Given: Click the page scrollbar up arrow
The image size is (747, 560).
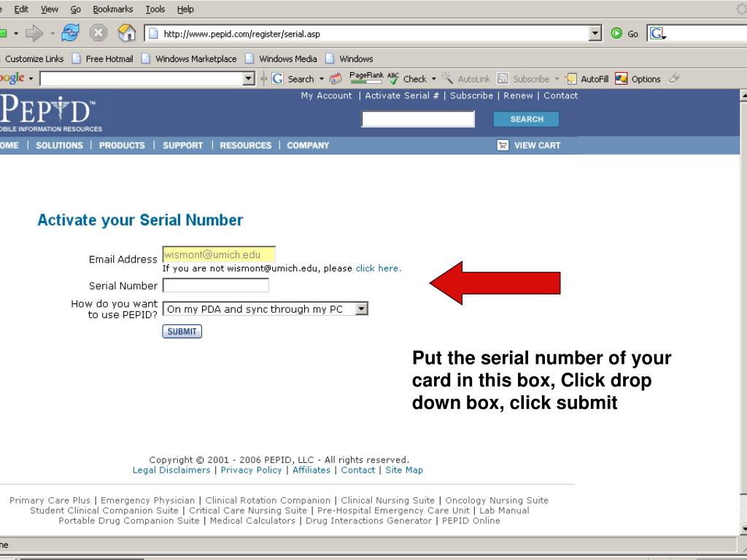Looking at the screenshot, I should click(743, 96).
